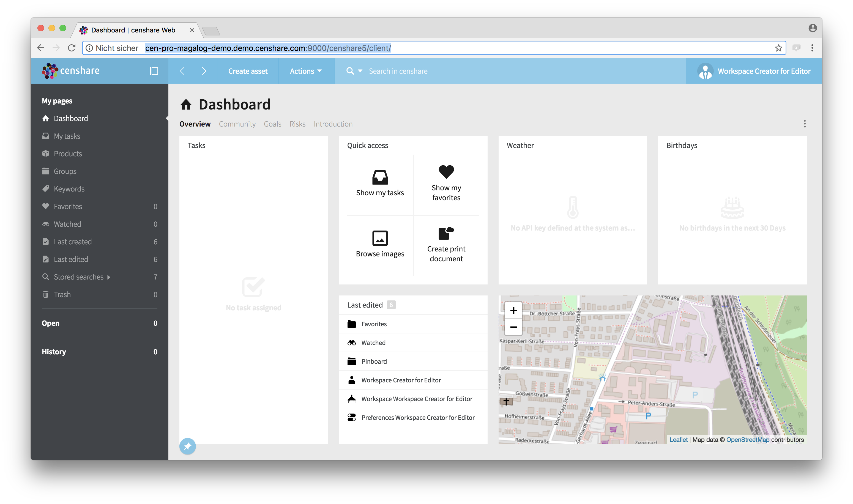Switch to the Community tab
The width and height of the screenshot is (853, 504).
pos(237,124)
